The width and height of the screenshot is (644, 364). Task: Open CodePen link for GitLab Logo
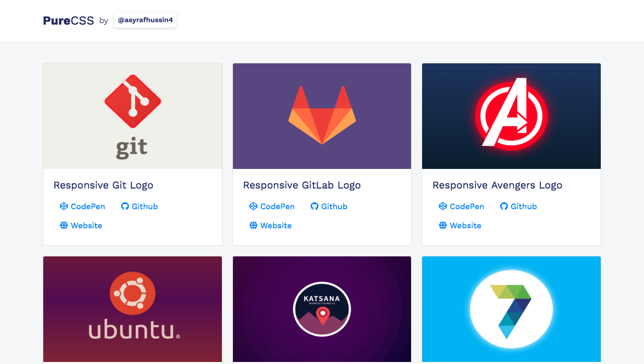click(272, 206)
